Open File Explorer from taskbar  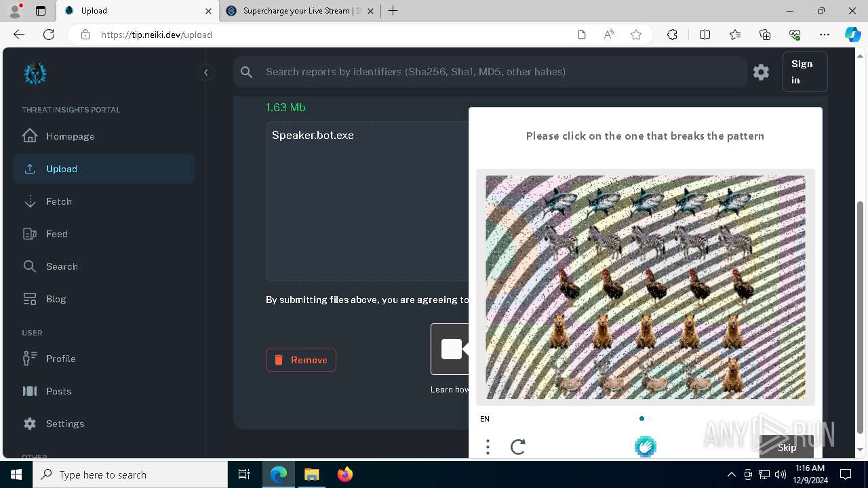311,474
